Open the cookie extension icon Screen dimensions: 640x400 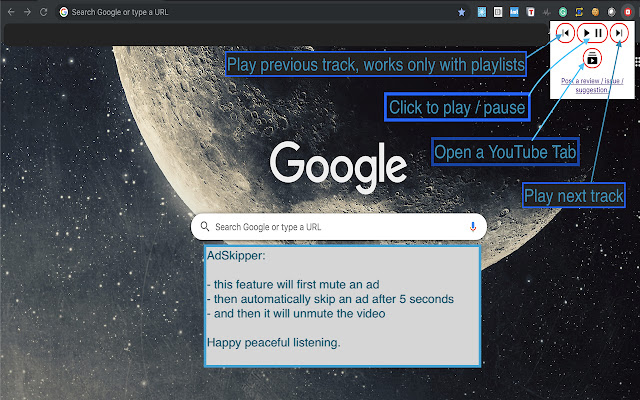[595, 12]
